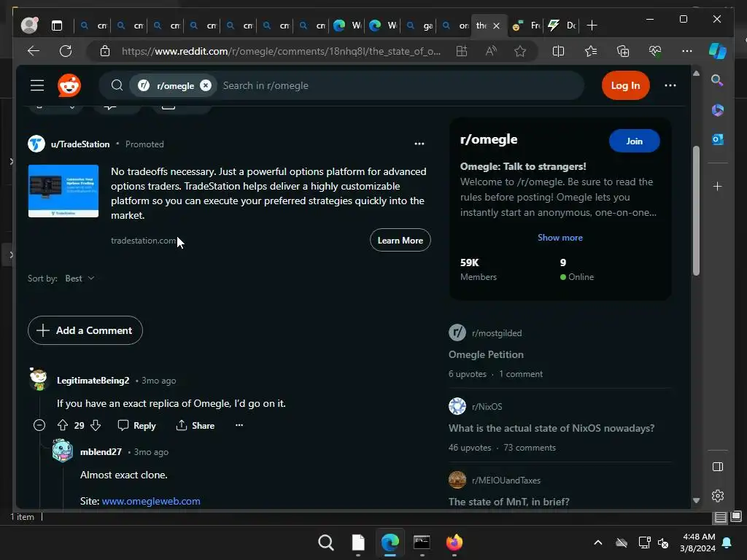Add this page to favorites
The image size is (747, 560).
tap(520, 51)
